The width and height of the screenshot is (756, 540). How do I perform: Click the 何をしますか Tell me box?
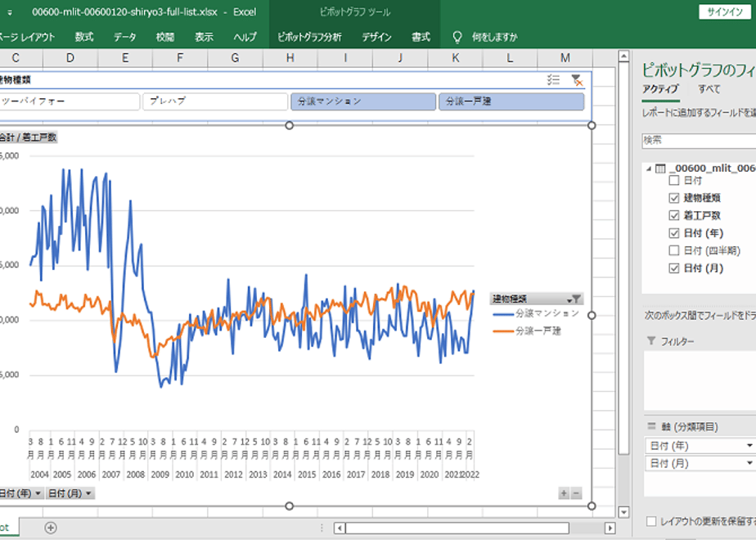pyautogui.click(x=494, y=37)
